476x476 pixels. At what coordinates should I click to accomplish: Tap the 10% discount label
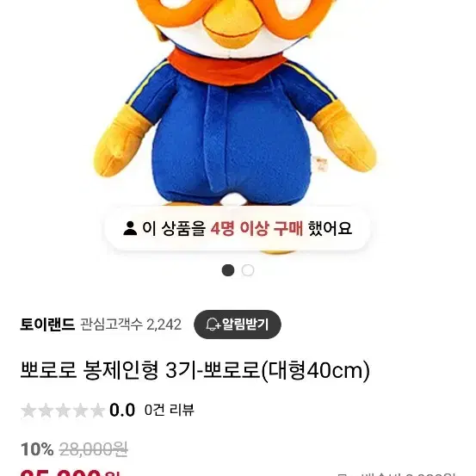37,449
